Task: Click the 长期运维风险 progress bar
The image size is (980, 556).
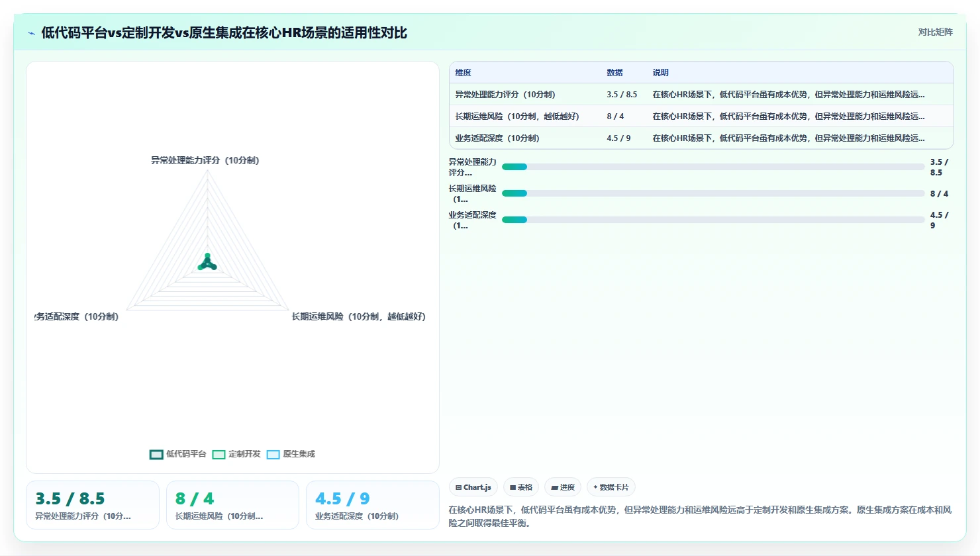Action: (x=713, y=193)
